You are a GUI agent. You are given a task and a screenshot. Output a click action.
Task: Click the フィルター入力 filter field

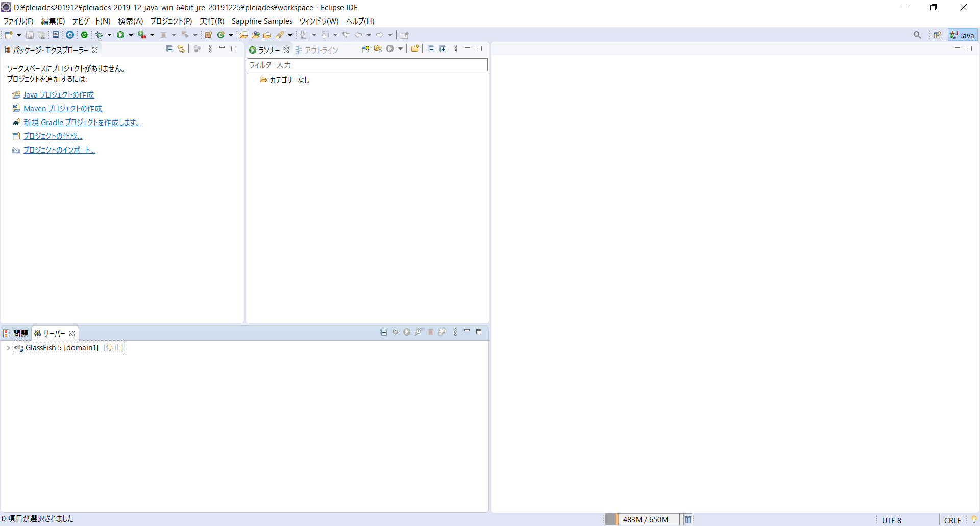pyautogui.click(x=367, y=65)
